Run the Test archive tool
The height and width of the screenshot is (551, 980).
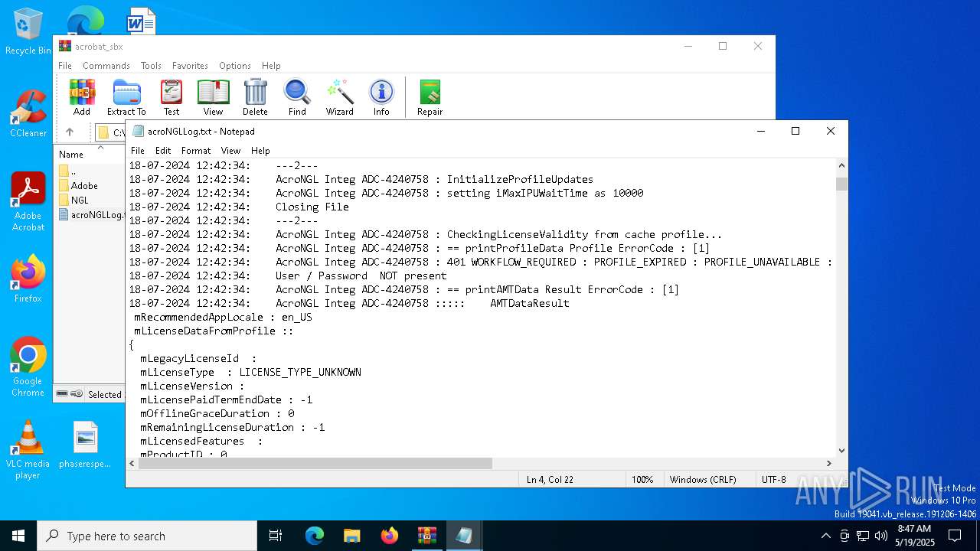click(x=171, y=97)
